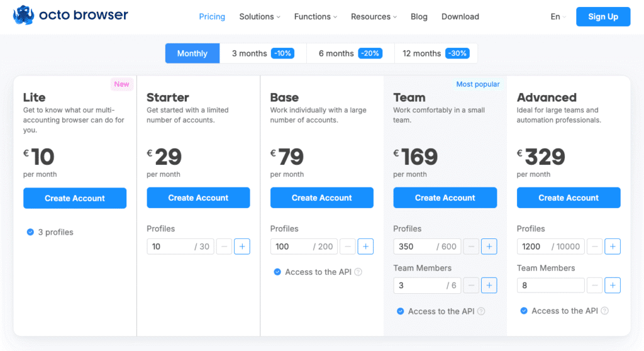Click the Team members field showing 3
Image resolution: width=644 pixels, height=351 pixels.
pos(427,285)
